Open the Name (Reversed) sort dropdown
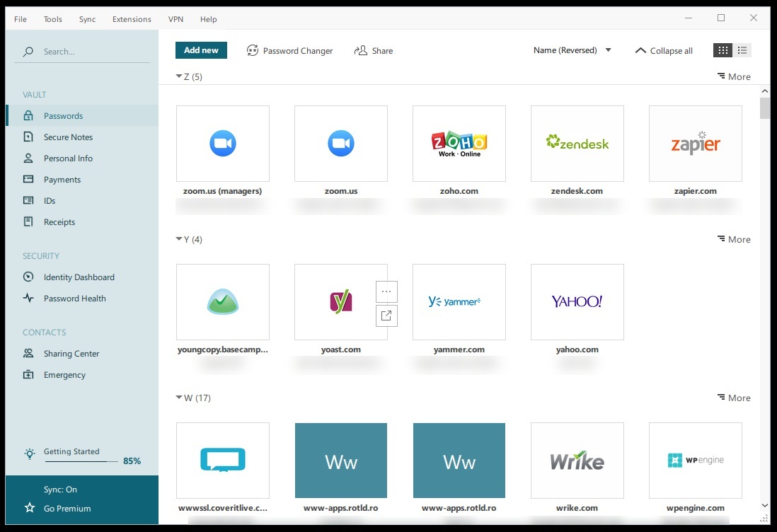The image size is (777, 532). 572,50
